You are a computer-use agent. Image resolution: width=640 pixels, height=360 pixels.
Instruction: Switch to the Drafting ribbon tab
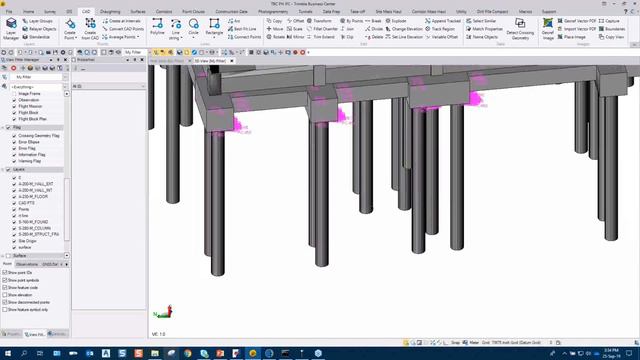pyautogui.click(x=110, y=11)
